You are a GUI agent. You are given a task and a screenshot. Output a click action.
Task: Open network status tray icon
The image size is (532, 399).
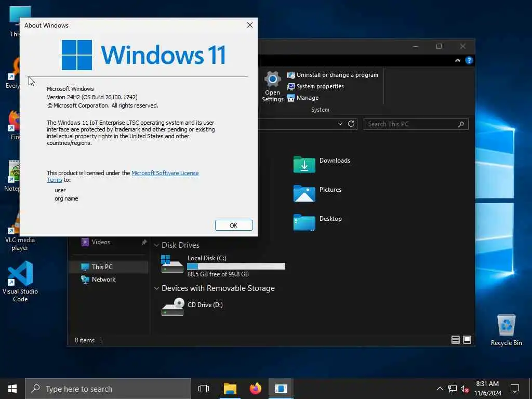pyautogui.click(x=453, y=389)
